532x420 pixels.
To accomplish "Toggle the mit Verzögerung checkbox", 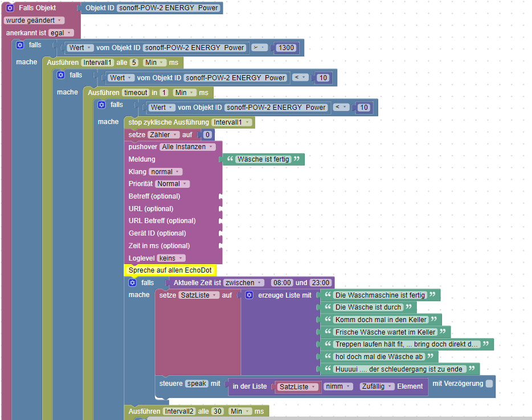I will click(x=489, y=384).
